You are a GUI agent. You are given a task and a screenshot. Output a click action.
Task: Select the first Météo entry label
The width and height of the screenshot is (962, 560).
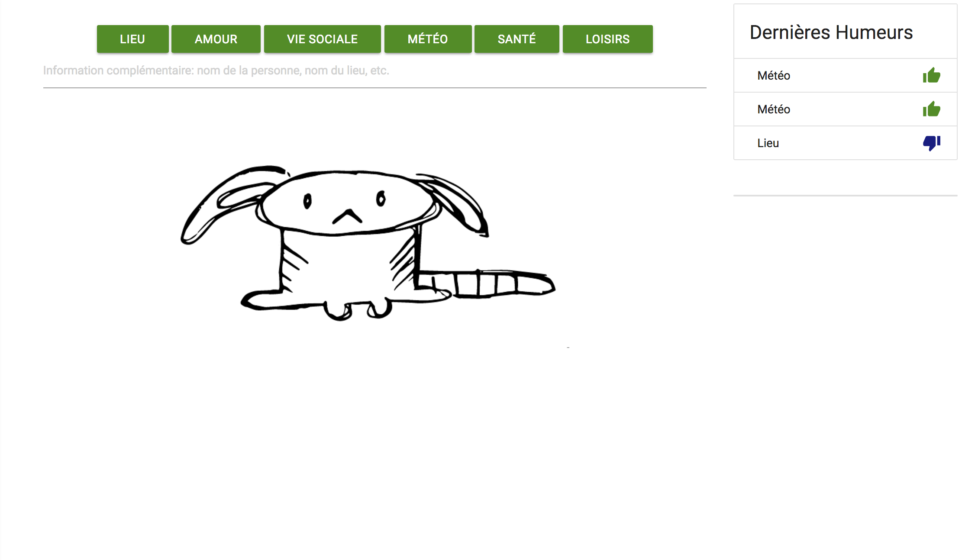point(774,76)
